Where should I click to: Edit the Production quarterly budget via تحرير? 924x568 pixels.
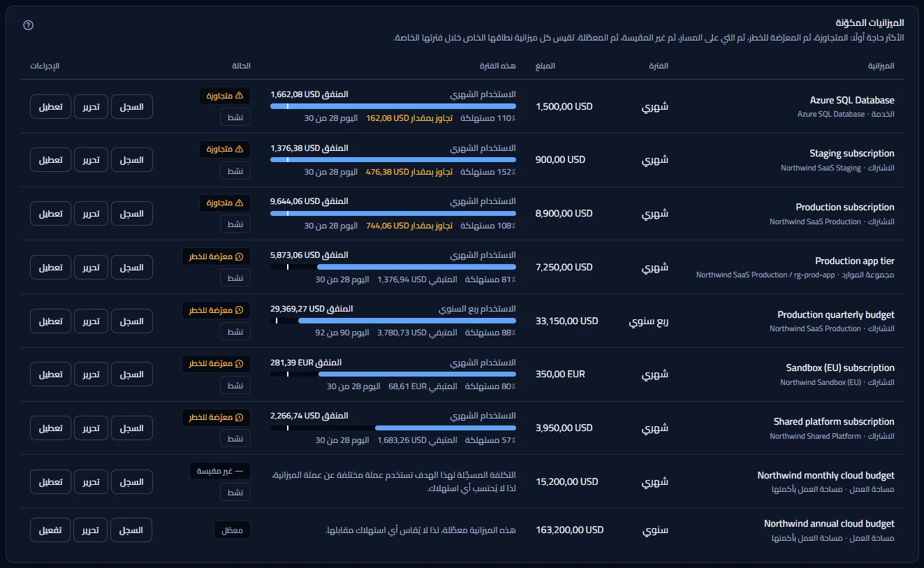tap(91, 321)
